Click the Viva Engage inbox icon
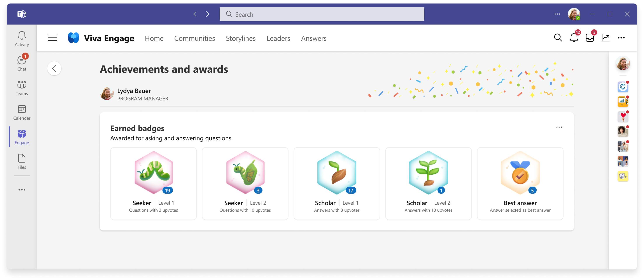This screenshot has width=644, height=280. [x=590, y=38]
